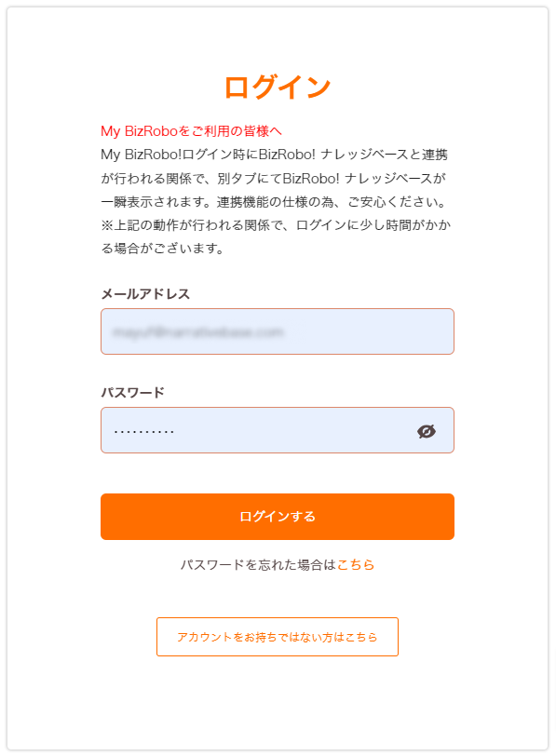This screenshot has height=756, width=556.
Task: Select the ログイン page title
Action: (278, 85)
